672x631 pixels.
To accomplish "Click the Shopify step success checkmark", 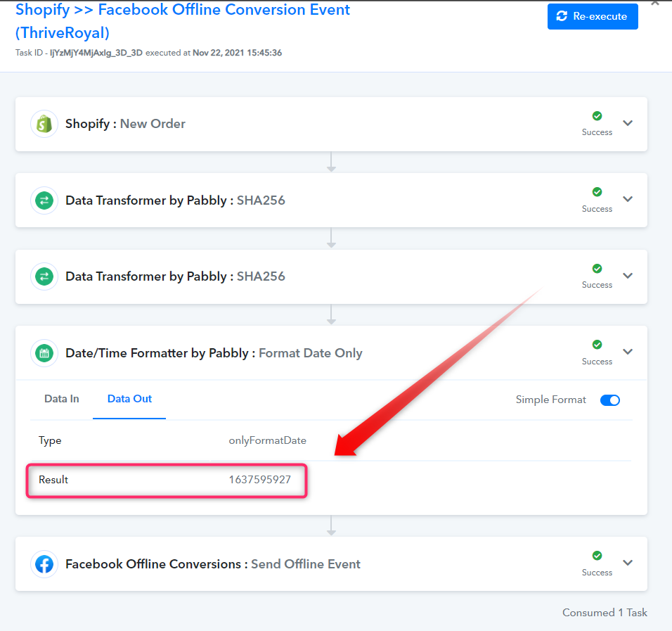I will 597,116.
